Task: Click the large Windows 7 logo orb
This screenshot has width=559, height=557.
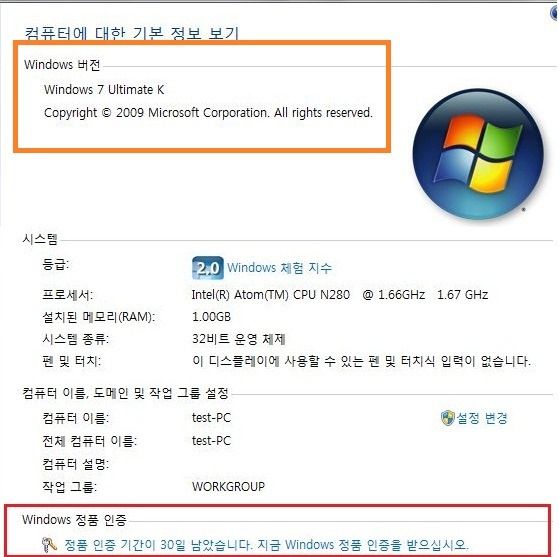Action: point(478,154)
